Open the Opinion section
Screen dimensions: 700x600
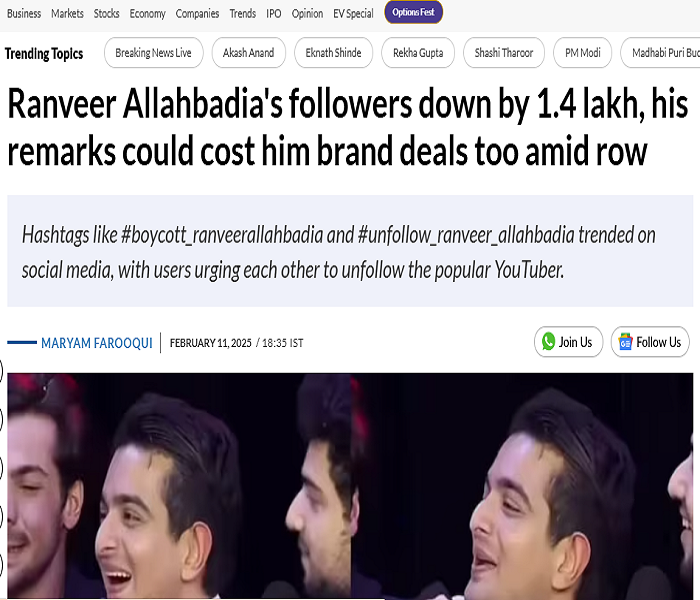click(x=307, y=14)
